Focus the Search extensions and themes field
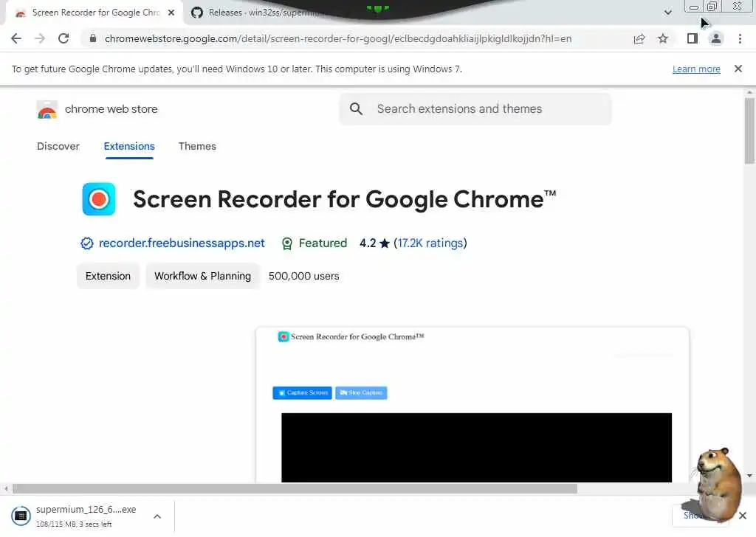Viewport: 756px width, 537px height. tap(475, 109)
